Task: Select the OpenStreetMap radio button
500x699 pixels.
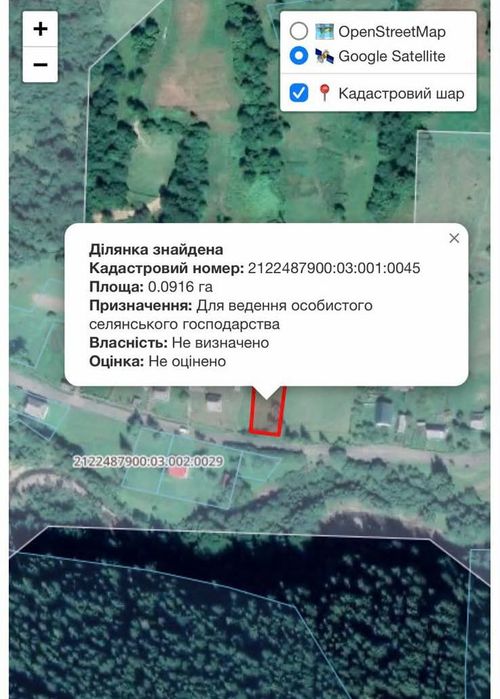Action: coord(299,32)
